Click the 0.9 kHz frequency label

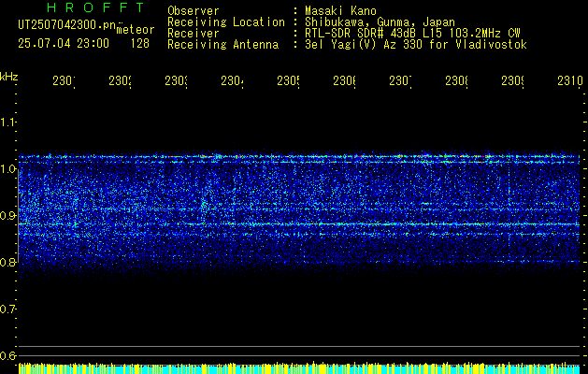tap(7, 216)
